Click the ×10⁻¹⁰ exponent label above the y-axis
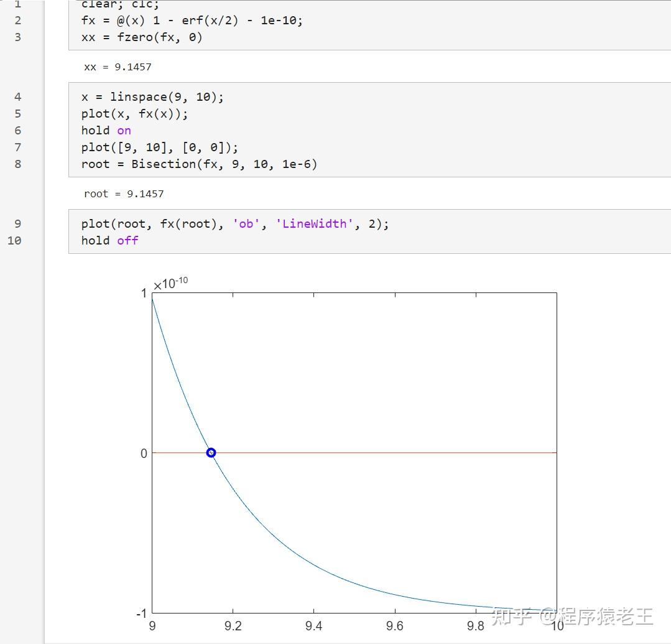Image resolution: width=671 pixels, height=644 pixels. 172,281
